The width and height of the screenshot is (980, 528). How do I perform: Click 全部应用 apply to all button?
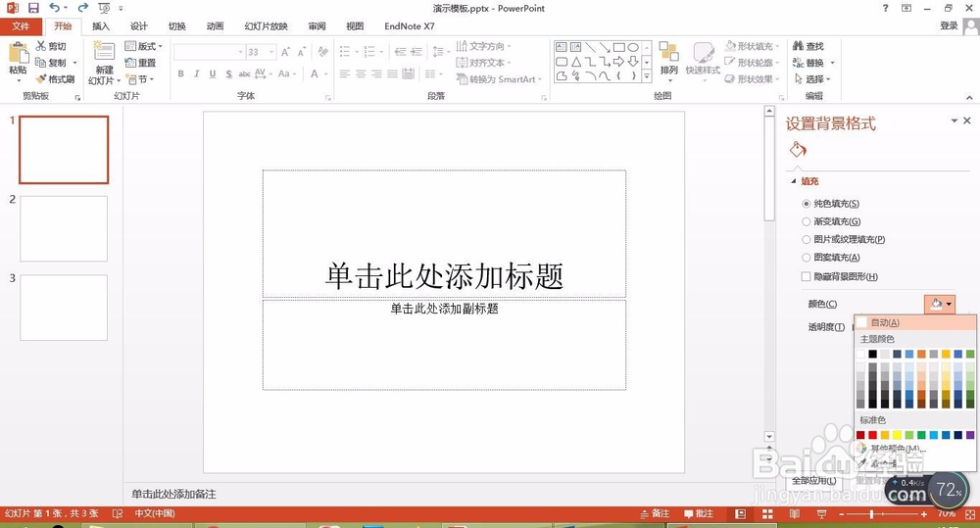tap(814, 481)
